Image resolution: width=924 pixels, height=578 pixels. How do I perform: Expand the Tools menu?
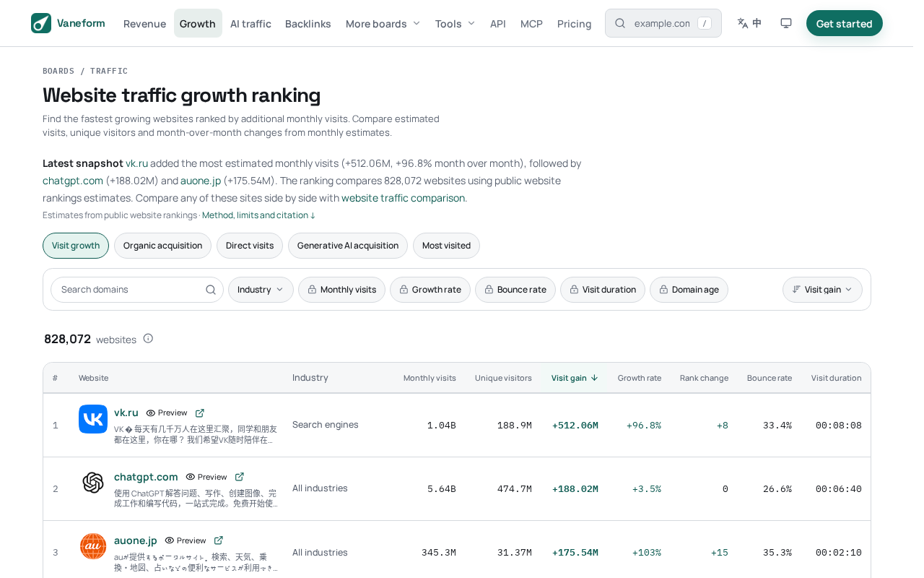click(455, 23)
